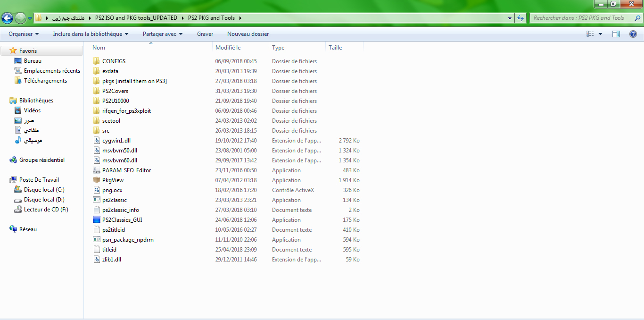Select Disque local (C:) in sidebar
This screenshot has height=320, width=644.
coord(44,190)
